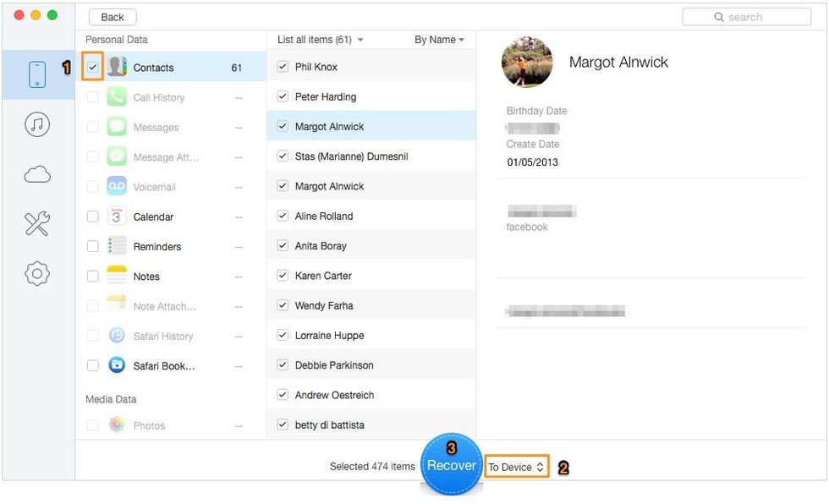Click the blue Recover button
The height and width of the screenshot is (504, 829).
pyautogui.click(x=451, y=465)
